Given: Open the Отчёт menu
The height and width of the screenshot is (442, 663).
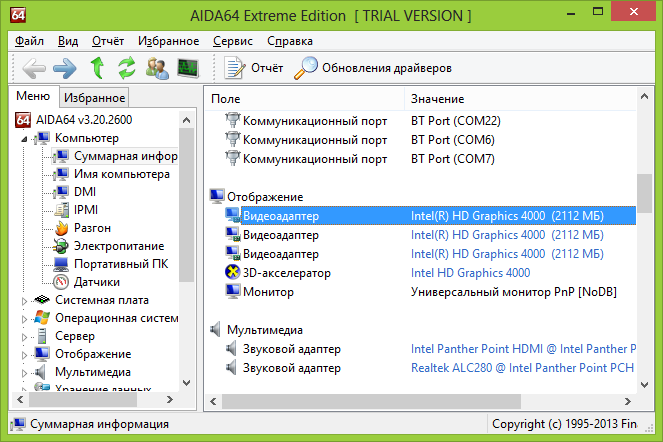Looking at the screenshot, I should 108,41.
